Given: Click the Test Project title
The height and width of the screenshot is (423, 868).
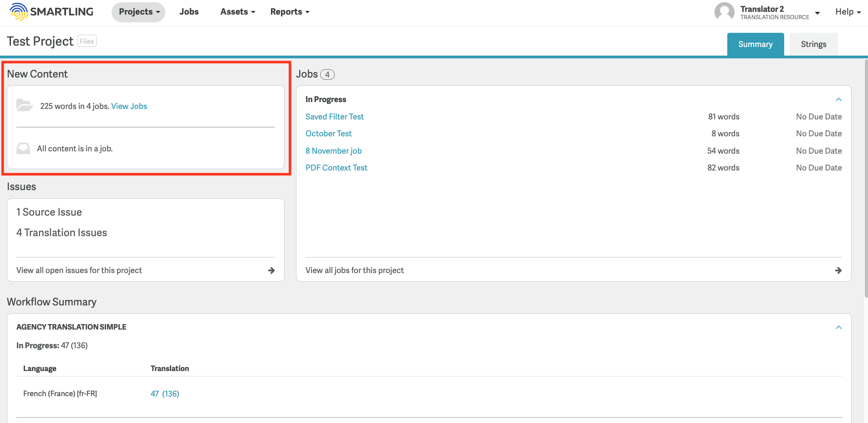Looking at the screenshot, I should coord(40,41).
